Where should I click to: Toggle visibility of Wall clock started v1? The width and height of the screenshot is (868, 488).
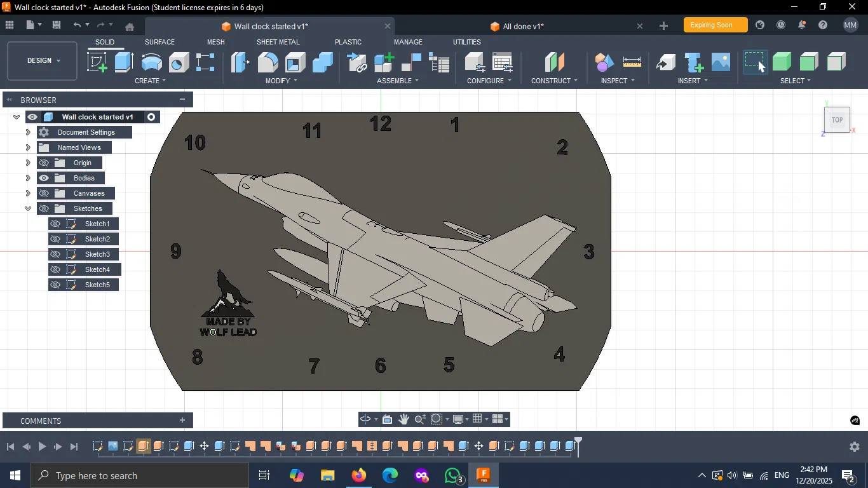click(x=32, y=117)
